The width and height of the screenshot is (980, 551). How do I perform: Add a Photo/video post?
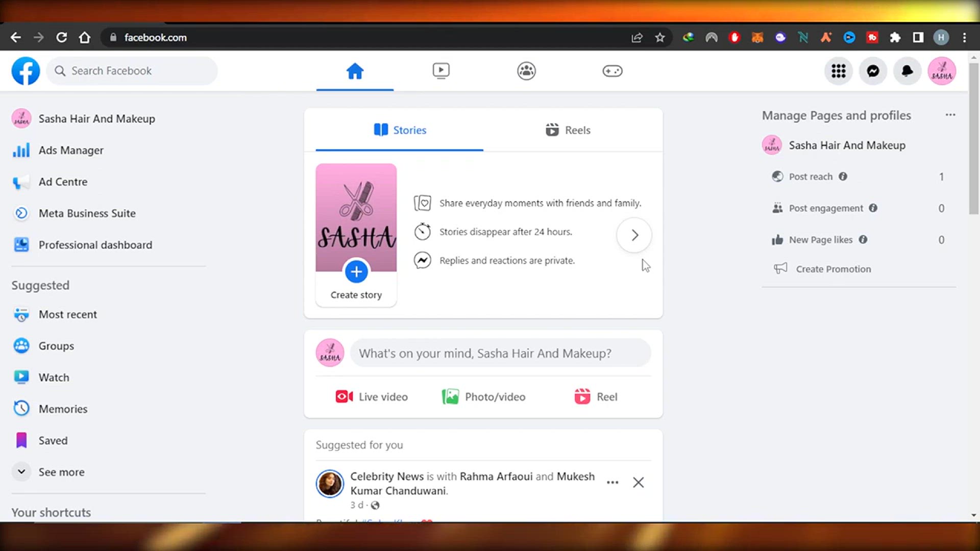[x=483, y=397]
